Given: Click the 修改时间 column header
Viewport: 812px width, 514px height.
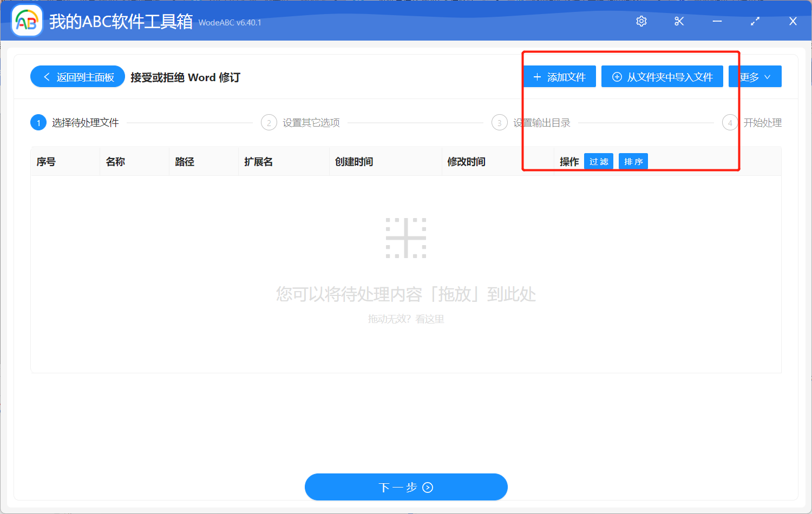Looking at the screenshot, I should click(466, 161).
